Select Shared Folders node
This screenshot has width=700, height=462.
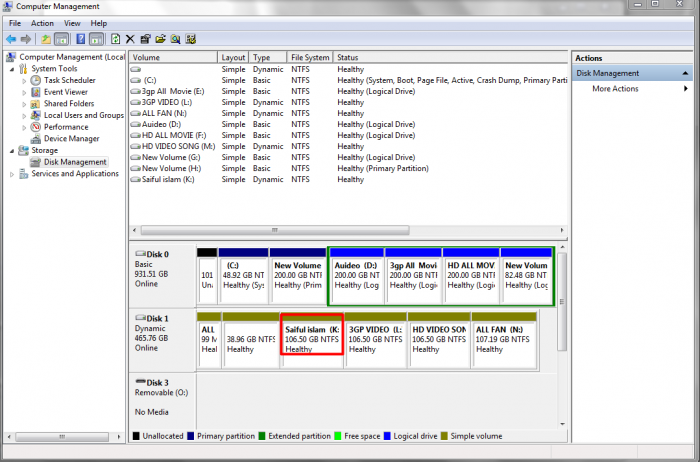click(x=69, y=104)
